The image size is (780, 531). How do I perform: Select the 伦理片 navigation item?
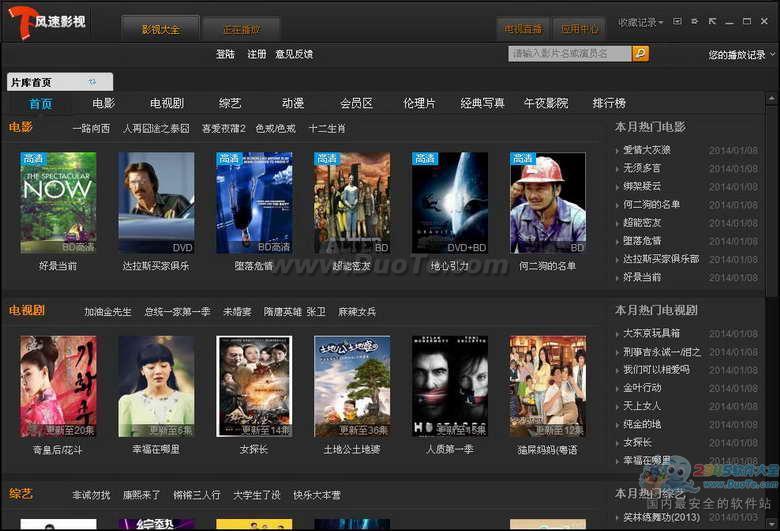419,103
